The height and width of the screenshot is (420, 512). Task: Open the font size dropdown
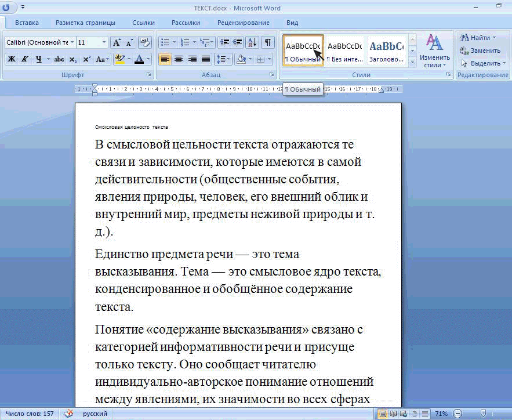pos(104,42)
